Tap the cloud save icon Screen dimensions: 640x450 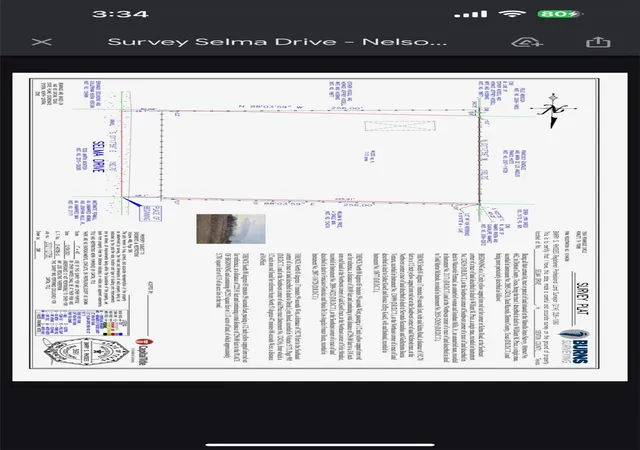[527, 42]
